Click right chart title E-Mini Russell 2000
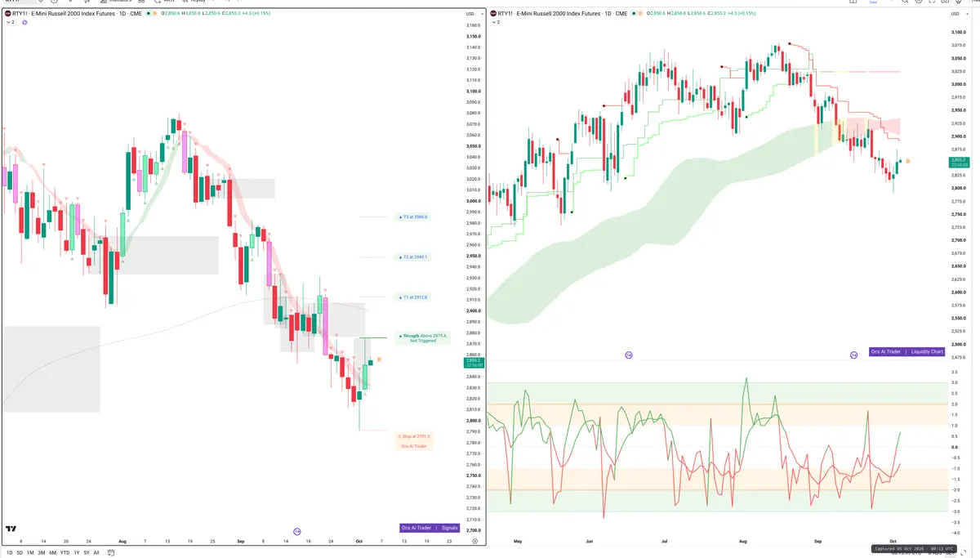 559,13
